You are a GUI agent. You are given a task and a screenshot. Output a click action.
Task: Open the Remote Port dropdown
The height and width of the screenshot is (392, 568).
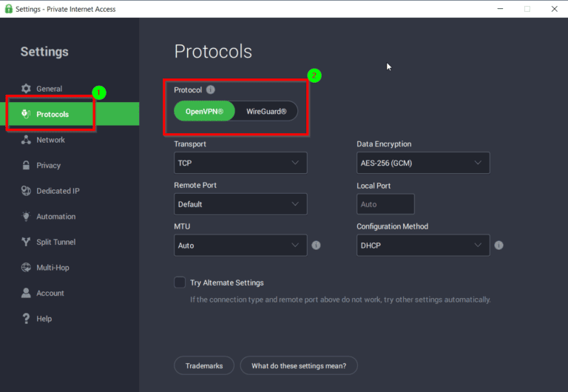click(240, 204)
